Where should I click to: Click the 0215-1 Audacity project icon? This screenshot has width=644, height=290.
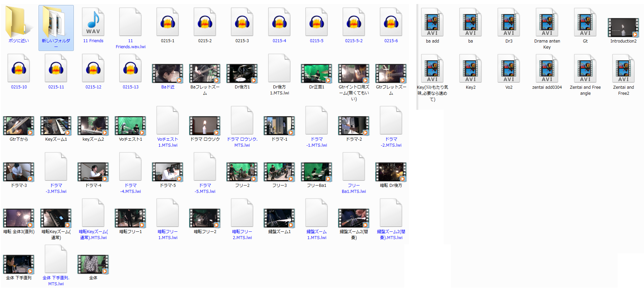coord(168,22)
